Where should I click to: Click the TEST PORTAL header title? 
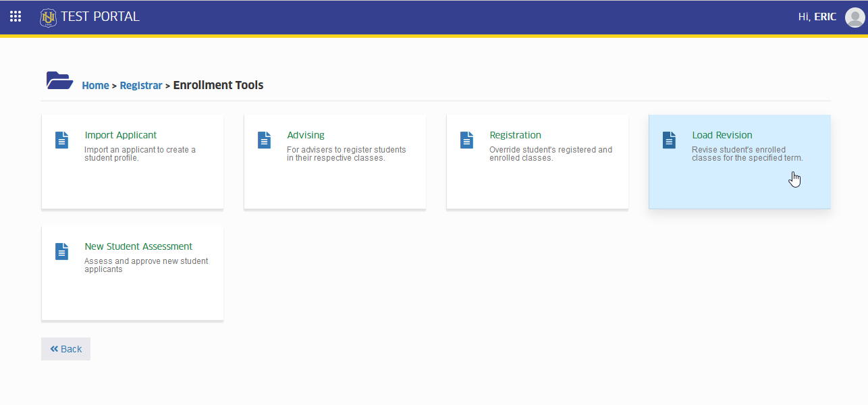coord(100,17)
